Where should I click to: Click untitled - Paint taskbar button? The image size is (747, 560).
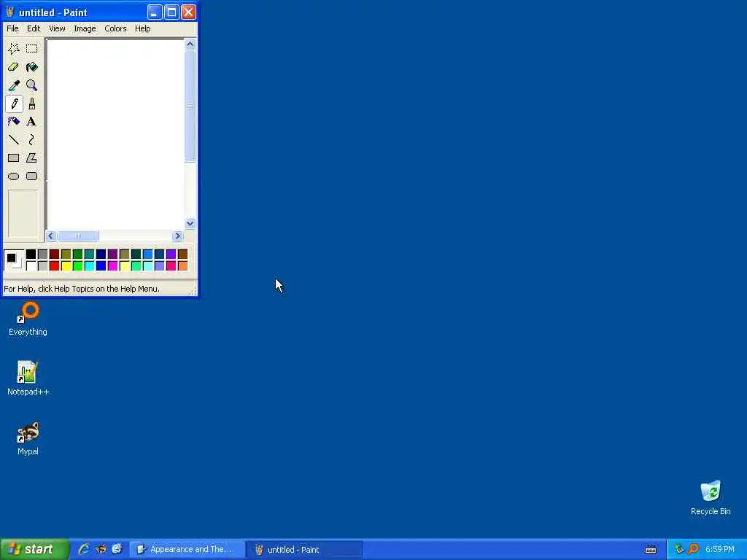point(304,550)
